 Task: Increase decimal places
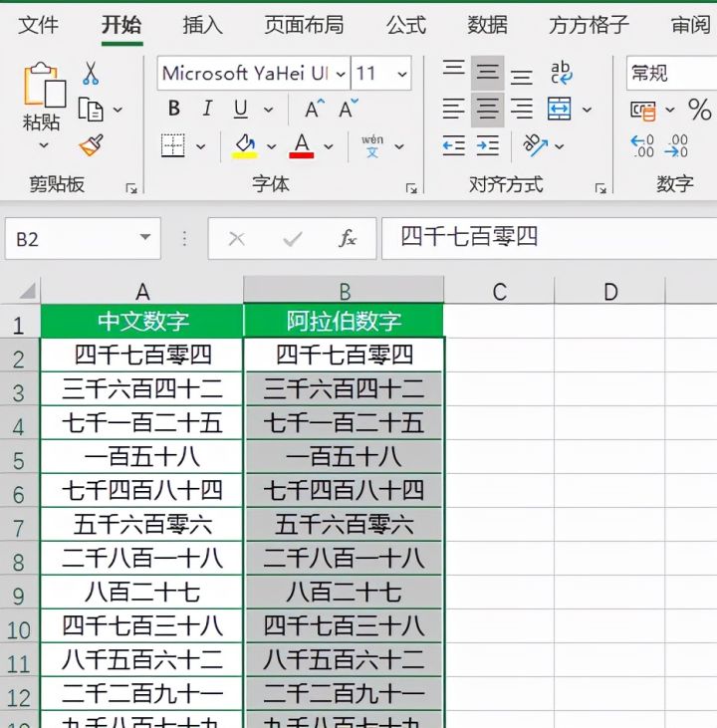click(642, 145)
